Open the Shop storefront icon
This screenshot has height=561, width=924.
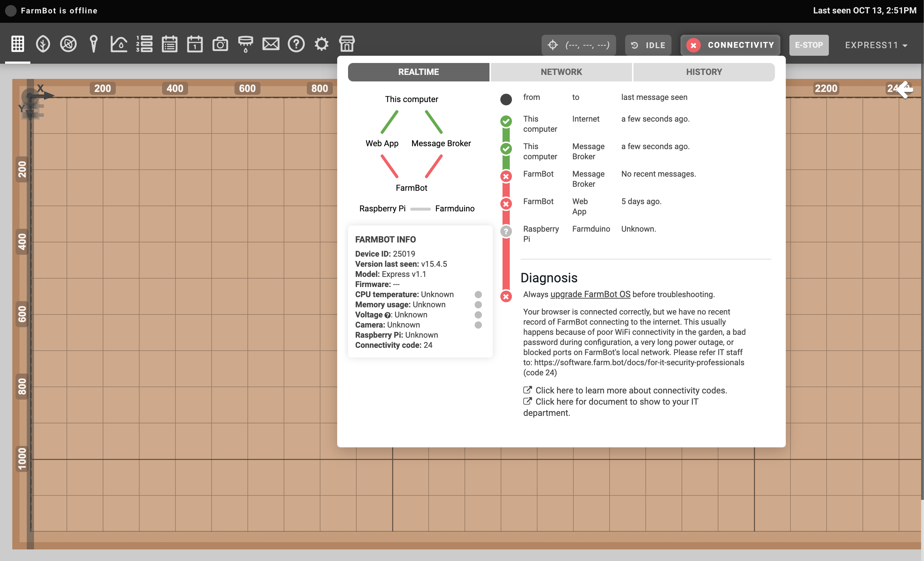(x=347, y=44)
